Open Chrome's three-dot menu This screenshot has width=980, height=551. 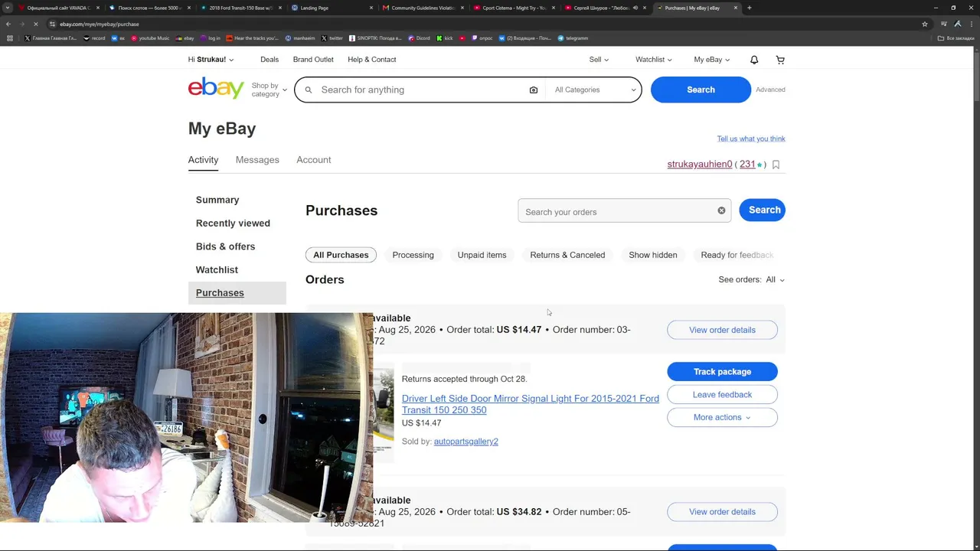(x=971, y=24)
